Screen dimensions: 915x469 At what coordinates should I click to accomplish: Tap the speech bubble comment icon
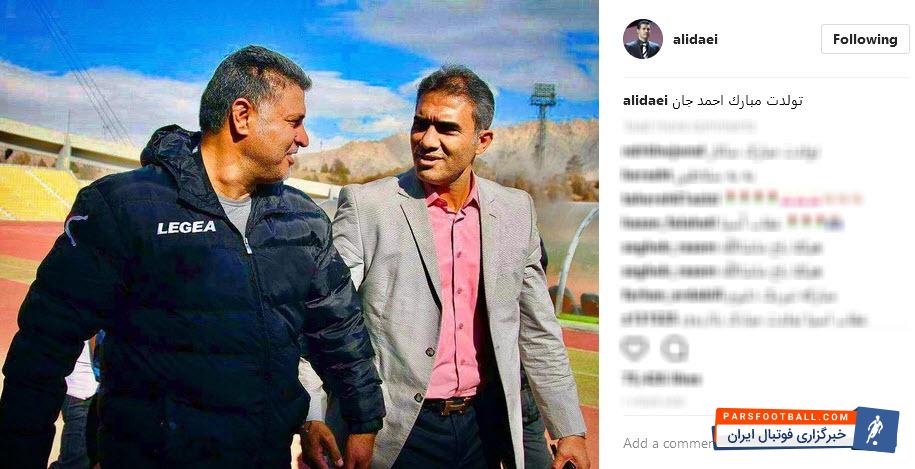[675, 349]
